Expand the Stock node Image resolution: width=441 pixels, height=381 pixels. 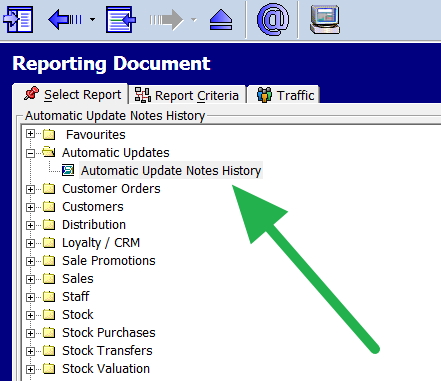coord(30,315)
